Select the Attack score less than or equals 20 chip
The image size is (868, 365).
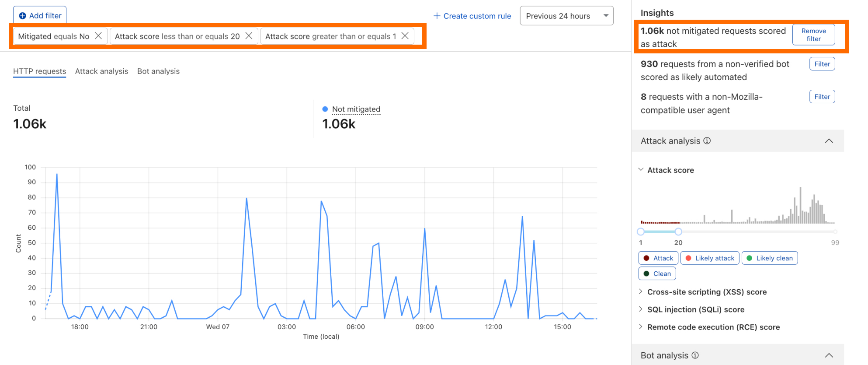184,36
